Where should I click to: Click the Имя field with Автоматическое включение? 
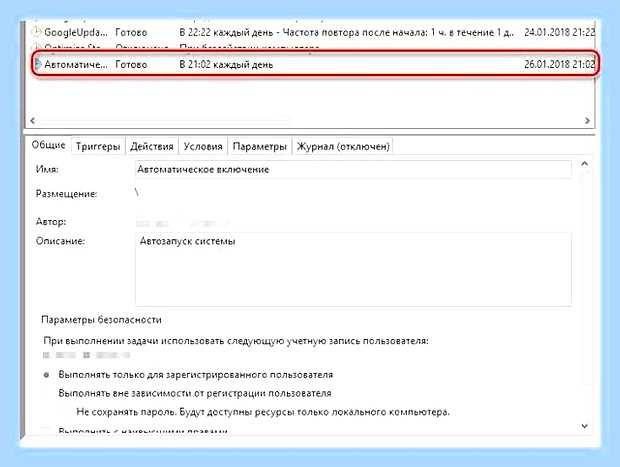tap(353, 169)
